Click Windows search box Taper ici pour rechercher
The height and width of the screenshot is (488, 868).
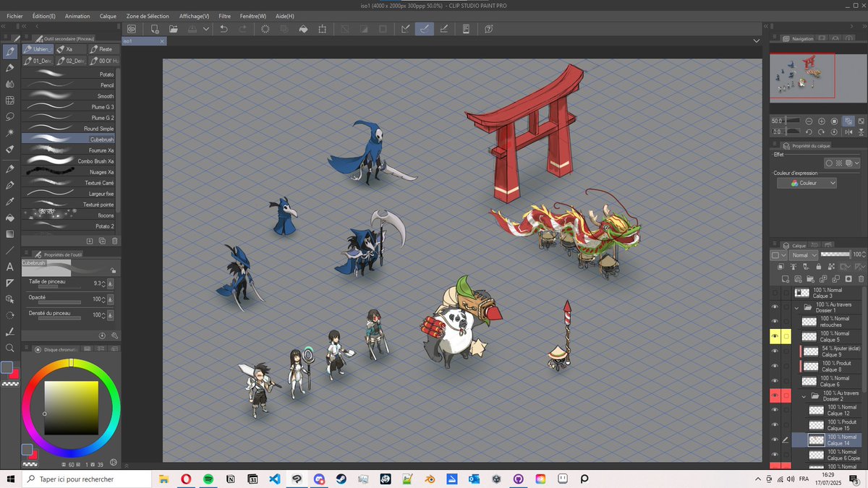pos(87,479)
